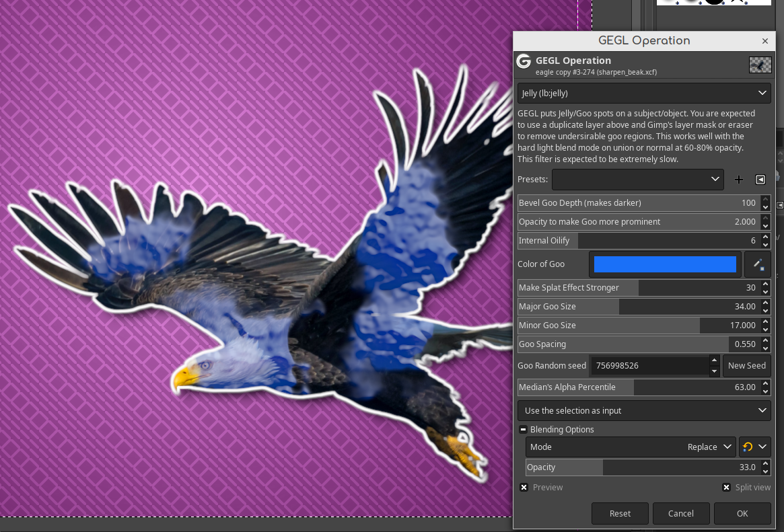This screenshot has width=784, height=532.
Task: Decrease the Opacity to make Goo prominent value
Action: point(766,226)
